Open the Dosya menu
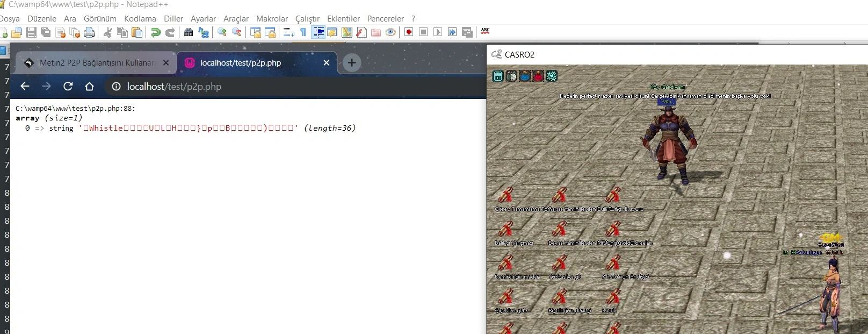The width and height of the screenshot is (868, 334). (x=9, y=18)
